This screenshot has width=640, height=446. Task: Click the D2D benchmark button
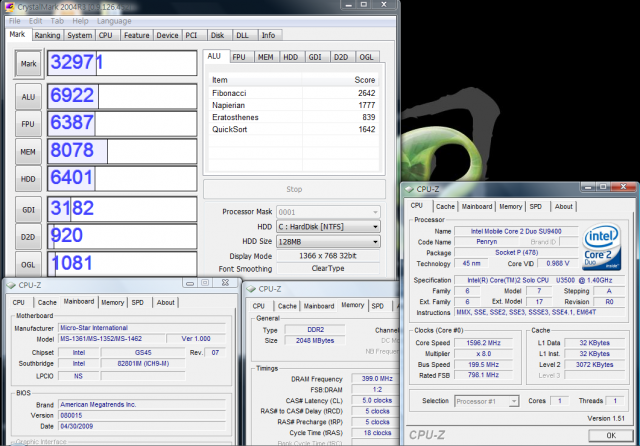(x=28, y=237)
